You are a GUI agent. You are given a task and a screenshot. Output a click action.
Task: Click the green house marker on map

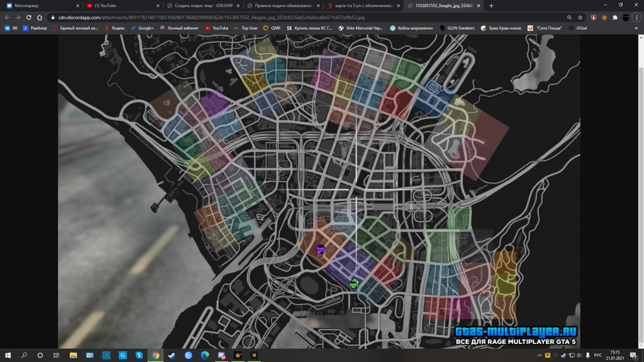(x=354, y=284)
